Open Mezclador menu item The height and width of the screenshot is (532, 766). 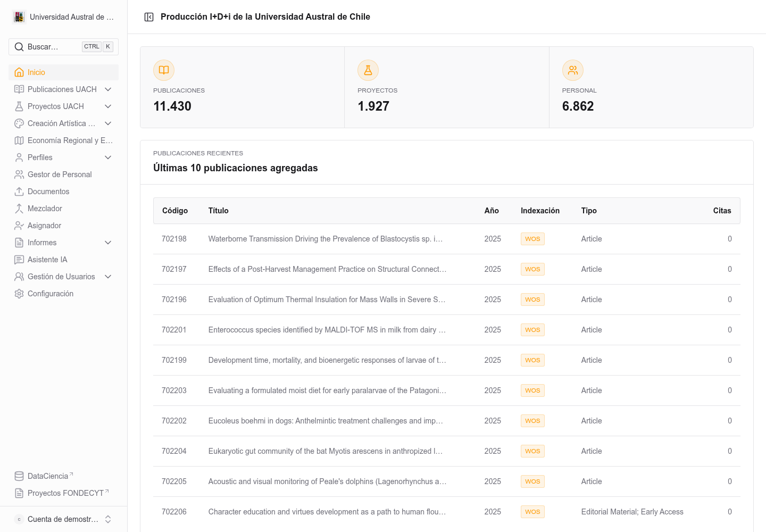(63, 209)
